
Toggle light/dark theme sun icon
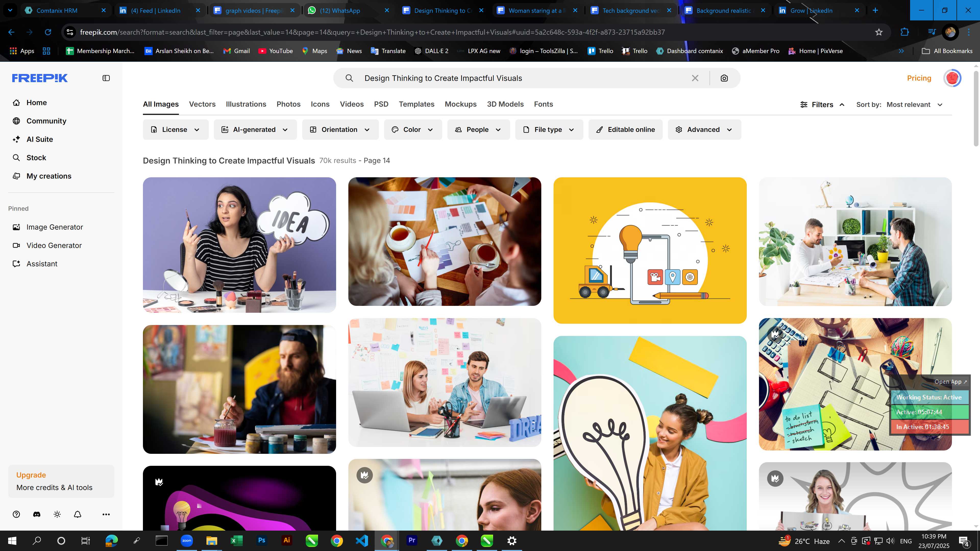(x=57, y=514)
